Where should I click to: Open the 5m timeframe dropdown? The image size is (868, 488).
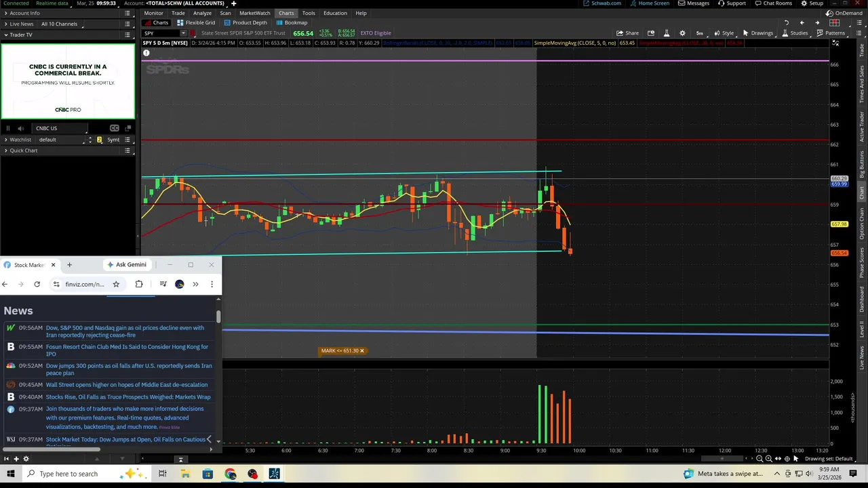coord(700,33)
